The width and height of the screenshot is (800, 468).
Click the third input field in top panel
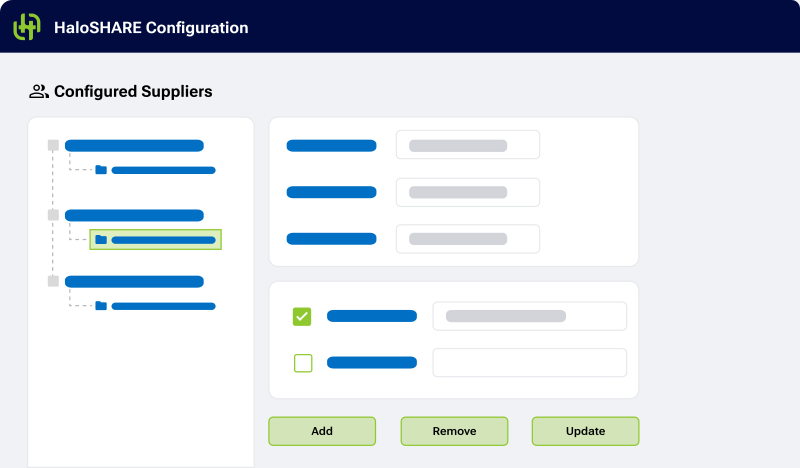pyautogui.click(x=467, y=239)
